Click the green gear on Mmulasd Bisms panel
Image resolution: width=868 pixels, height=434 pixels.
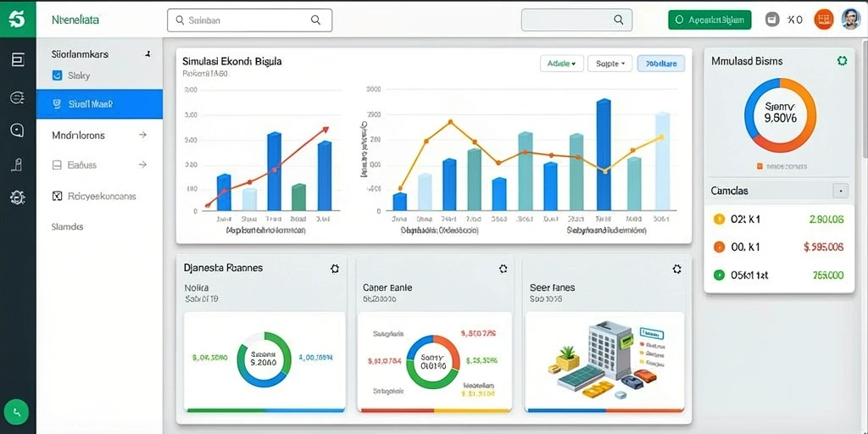tap(842, 61)
